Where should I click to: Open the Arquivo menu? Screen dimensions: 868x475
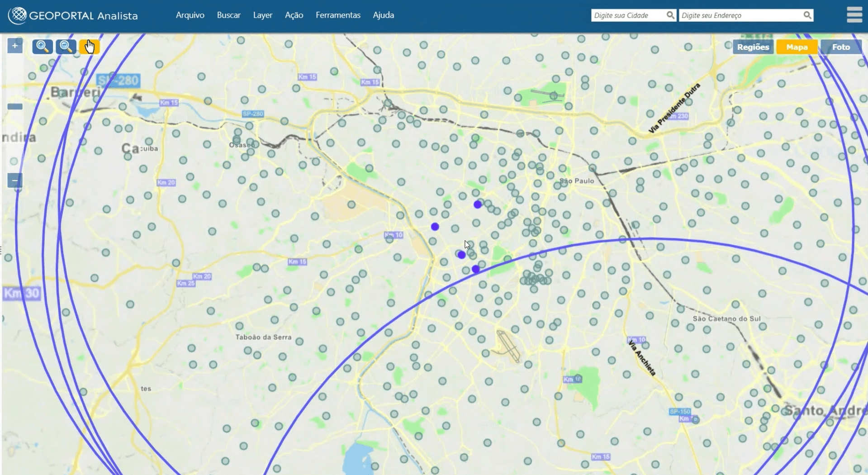click(190, 15)
